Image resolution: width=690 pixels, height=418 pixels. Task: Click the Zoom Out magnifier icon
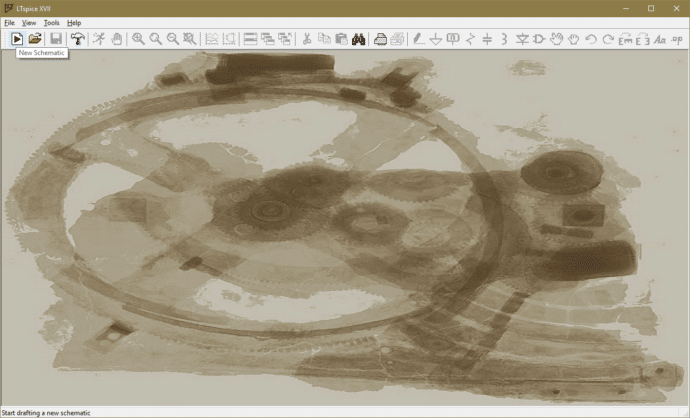pos(173,39)
